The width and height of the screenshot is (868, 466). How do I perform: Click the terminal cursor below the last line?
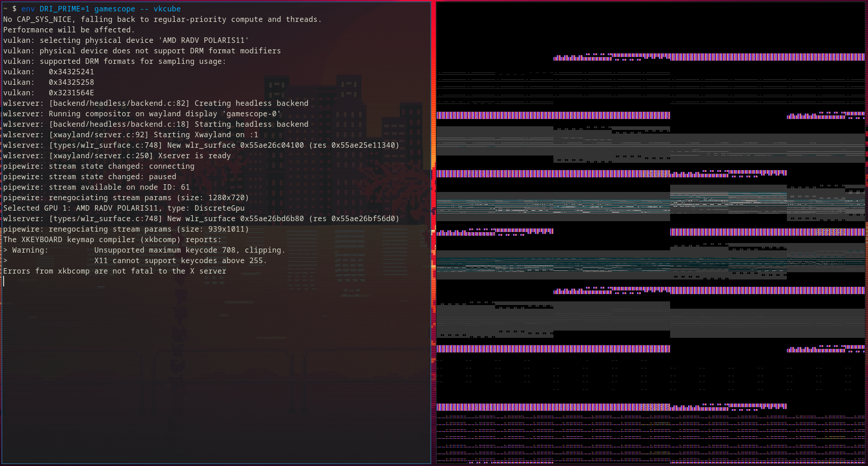(4, 281)
